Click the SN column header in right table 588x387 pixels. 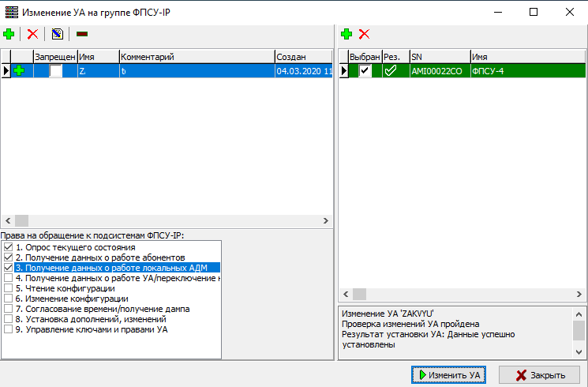pyautogui.click(x=438, y=57)
